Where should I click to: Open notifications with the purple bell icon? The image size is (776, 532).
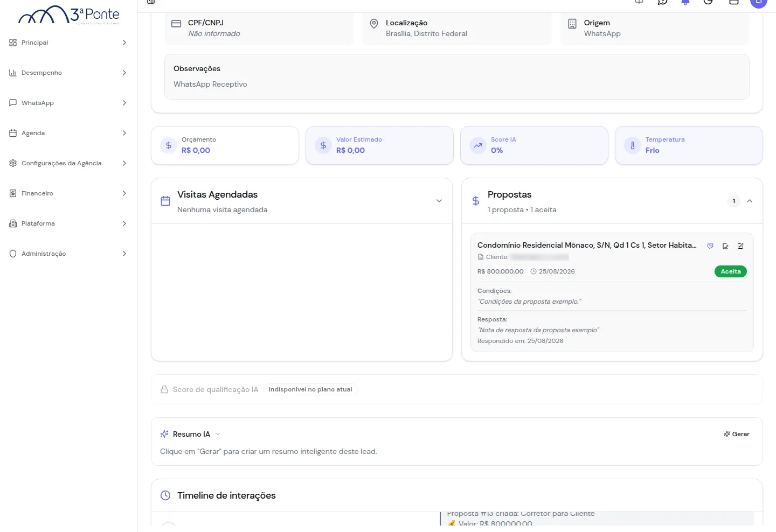pos(685,2)
